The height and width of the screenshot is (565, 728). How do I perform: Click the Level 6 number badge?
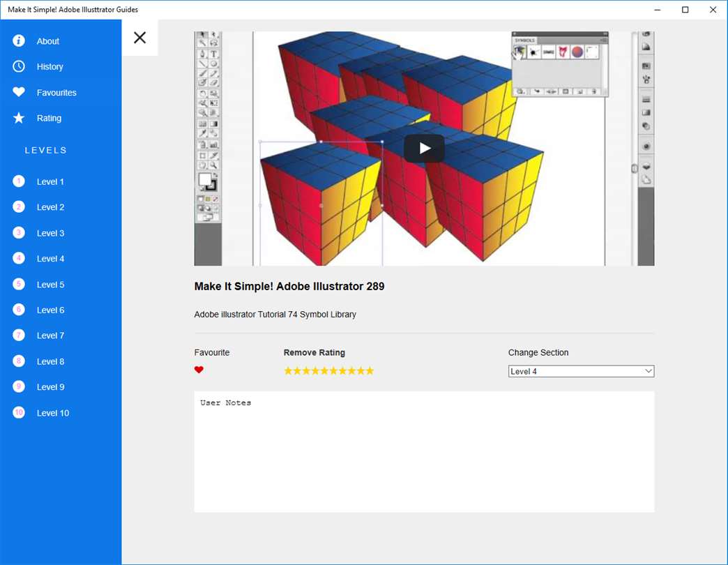[x=19, y=310]
